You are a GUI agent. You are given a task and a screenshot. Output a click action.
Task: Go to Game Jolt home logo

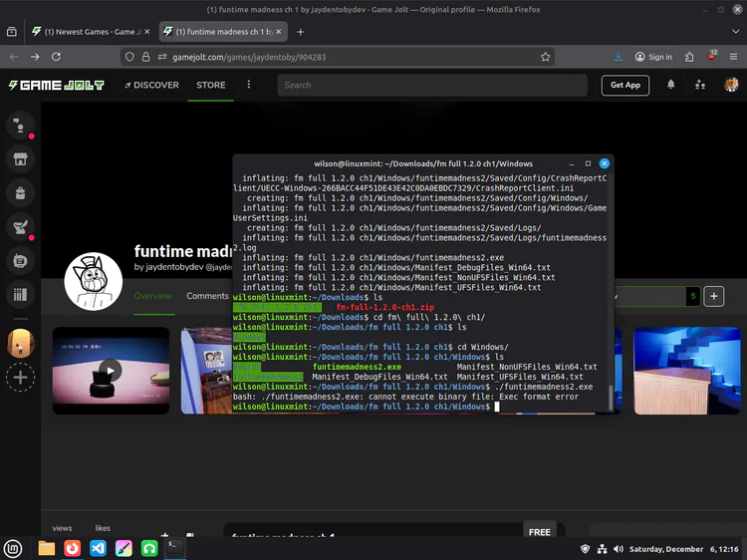tap(56, 85)
